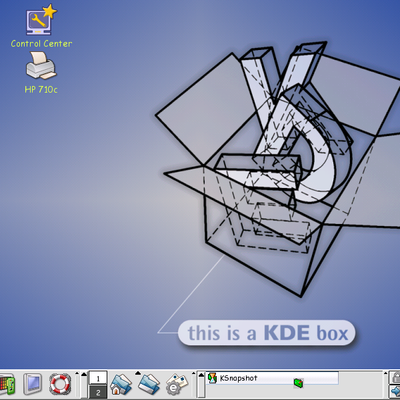
Task: Click the small green icon in taskbar
Action: [299, 383]
